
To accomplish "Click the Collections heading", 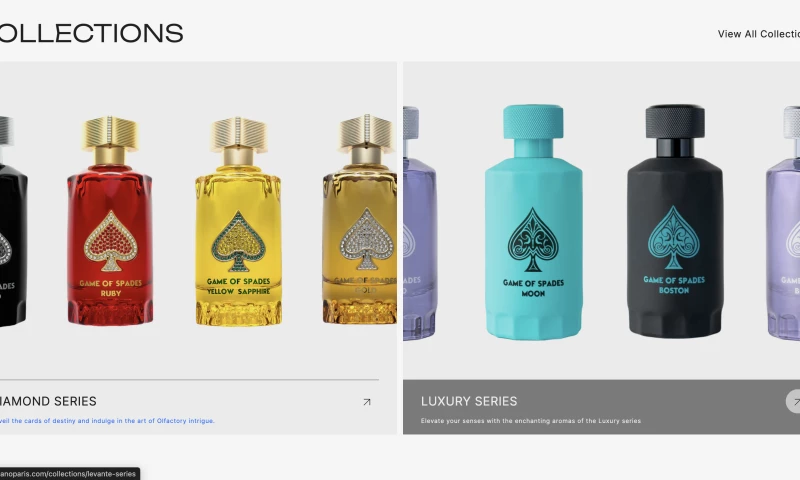I will pyautogui.click(x=91, y=33).
